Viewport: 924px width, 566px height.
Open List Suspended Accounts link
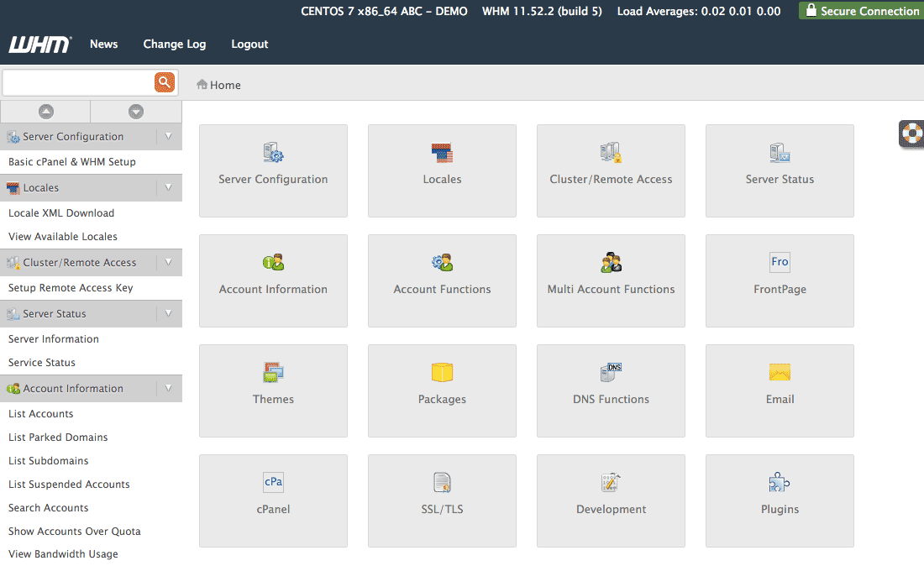69,485
